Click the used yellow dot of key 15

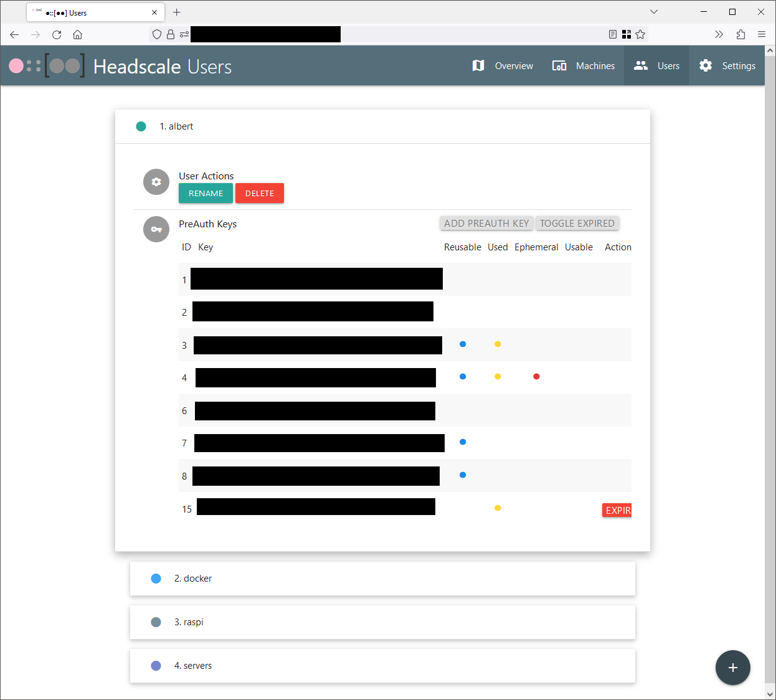pyautogui.click(x=498, y=508)
